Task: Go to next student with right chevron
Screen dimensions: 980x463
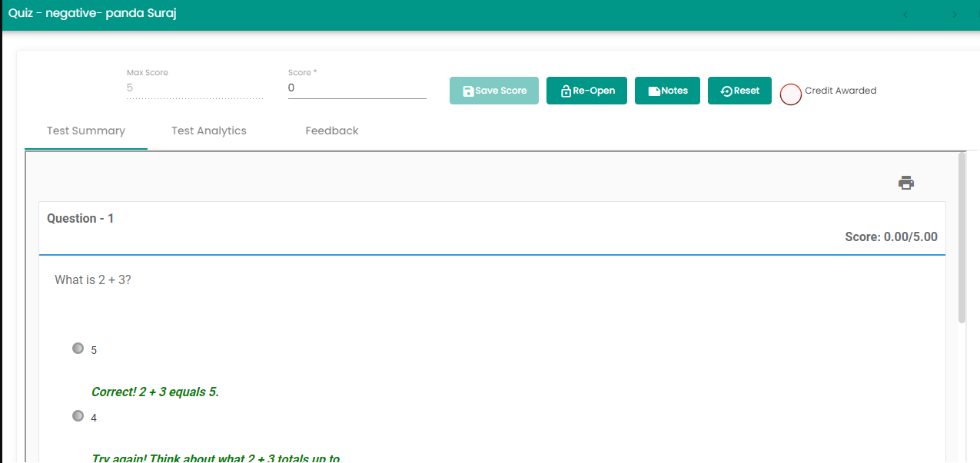Action: point(955,15)
